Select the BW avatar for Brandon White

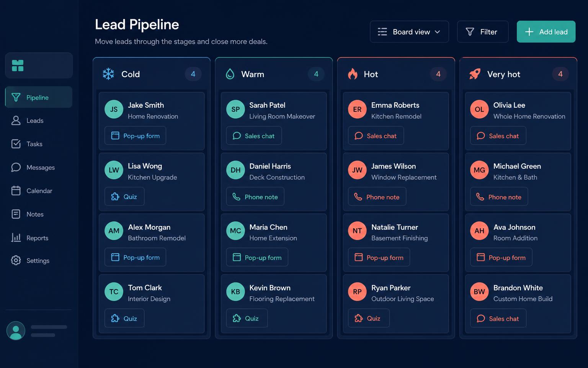click(x=479, y=292)
